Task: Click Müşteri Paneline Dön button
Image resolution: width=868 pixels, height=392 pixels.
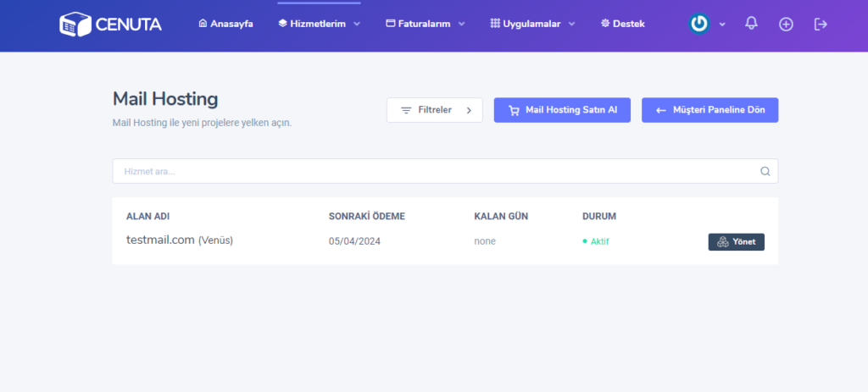Action: click(709, 110)
